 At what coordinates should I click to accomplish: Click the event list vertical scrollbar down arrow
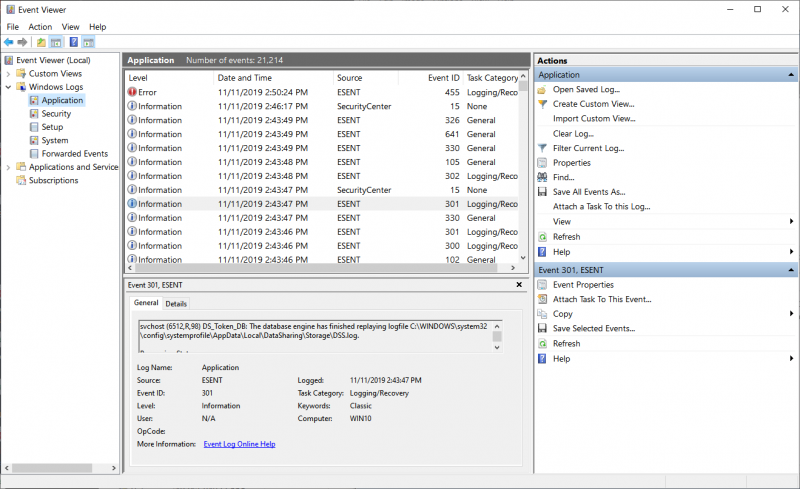[523, 258]
